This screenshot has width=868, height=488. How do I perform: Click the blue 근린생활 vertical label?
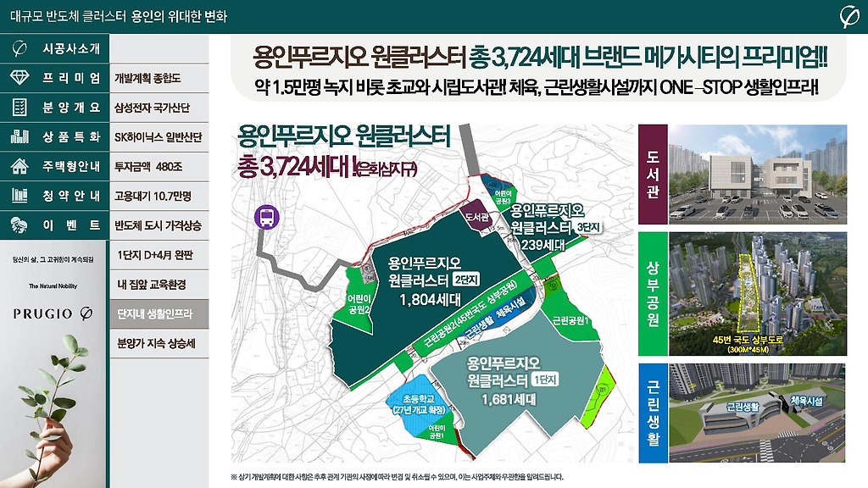[x=653, y=413]
